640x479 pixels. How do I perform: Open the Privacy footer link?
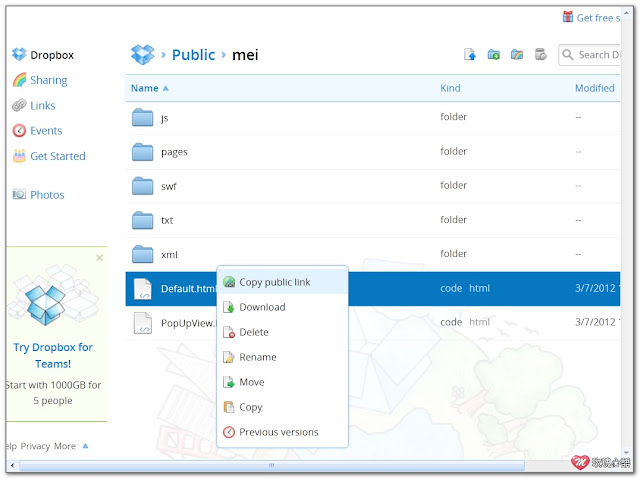coord(35,446)
